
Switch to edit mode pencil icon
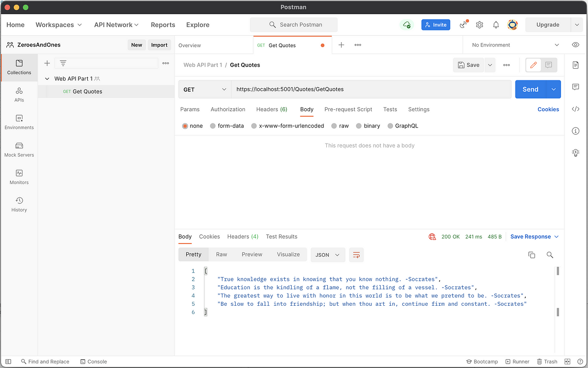[534, 65]
